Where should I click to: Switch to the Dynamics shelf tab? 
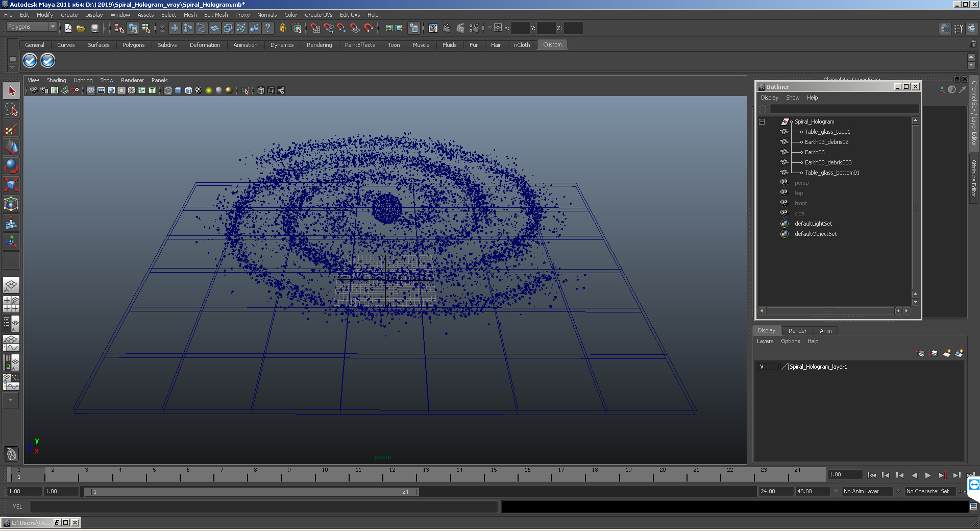click(282, 45)
